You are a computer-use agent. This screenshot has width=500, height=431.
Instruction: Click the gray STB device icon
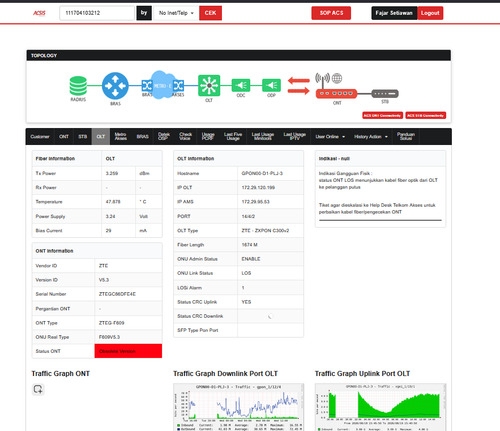(385, 94)
